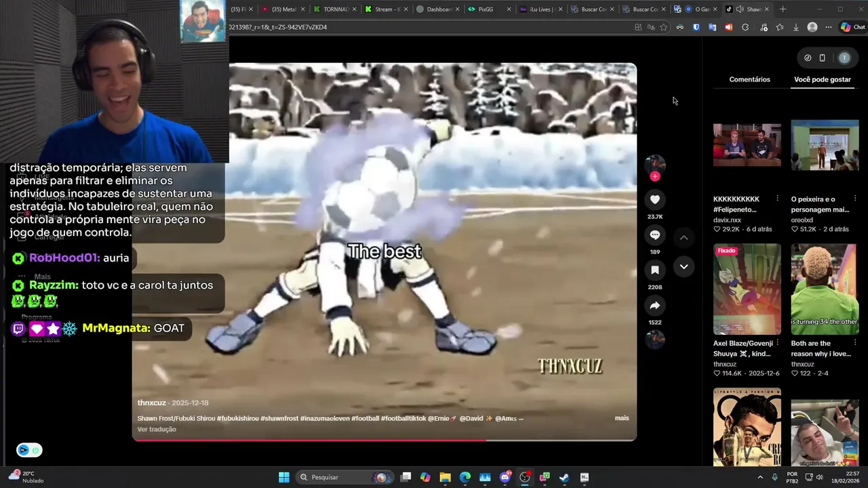The image size is (868, 488).
Task: Open the Edge downloads icon
Action: (795, 27)
